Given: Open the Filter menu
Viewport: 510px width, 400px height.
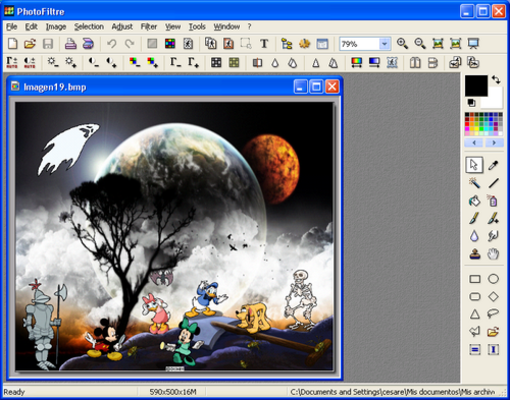Looking at the screenshot, I should pos(149,27).
